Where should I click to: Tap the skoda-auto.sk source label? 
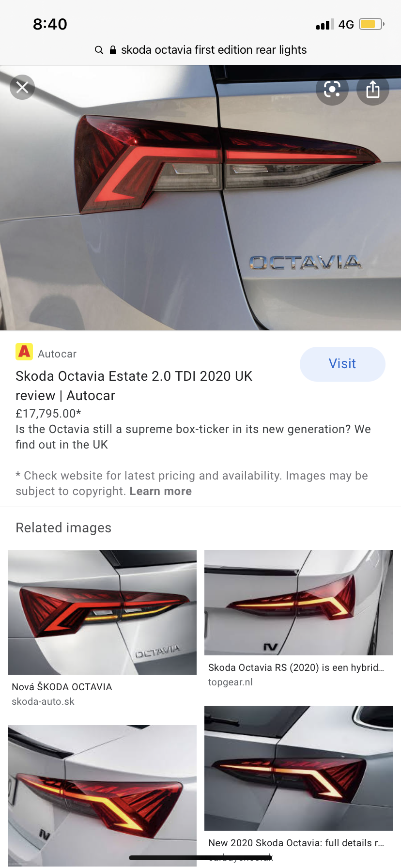[x=43, y=701]
